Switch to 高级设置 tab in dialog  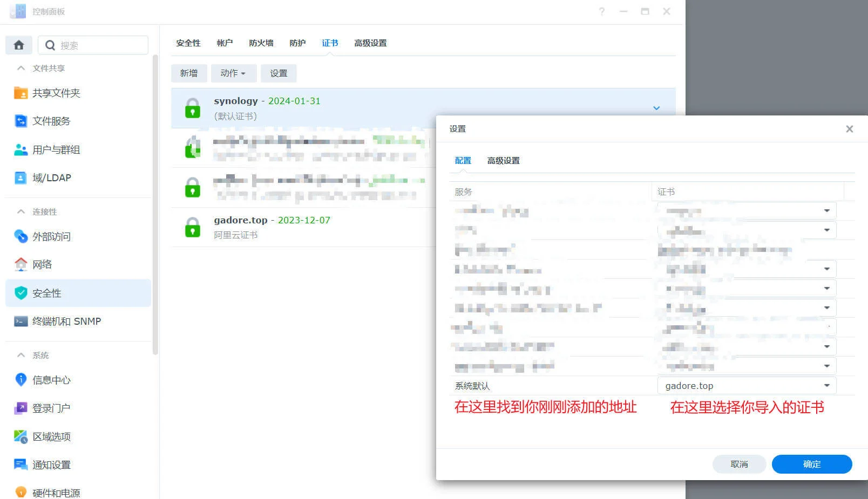coord(503,161)
